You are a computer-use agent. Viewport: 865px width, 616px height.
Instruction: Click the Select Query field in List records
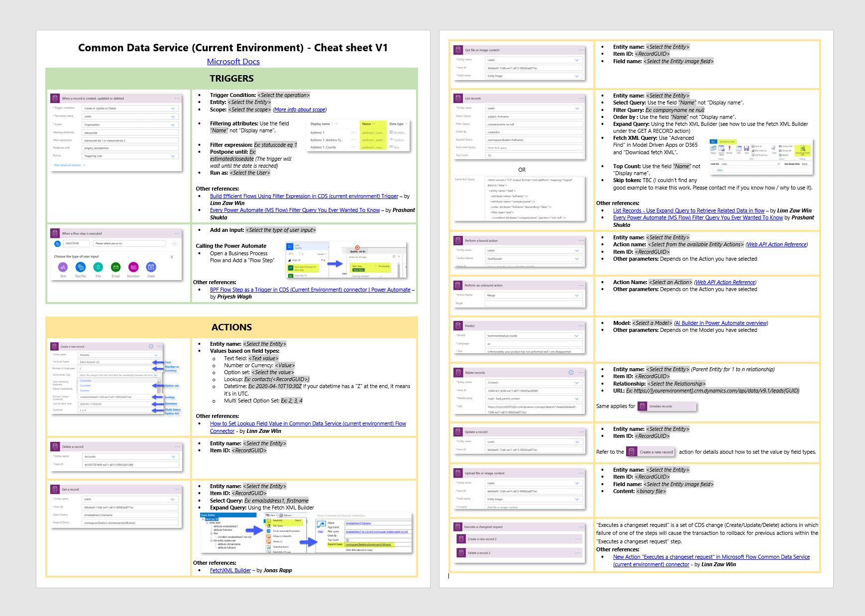point(534,116)
